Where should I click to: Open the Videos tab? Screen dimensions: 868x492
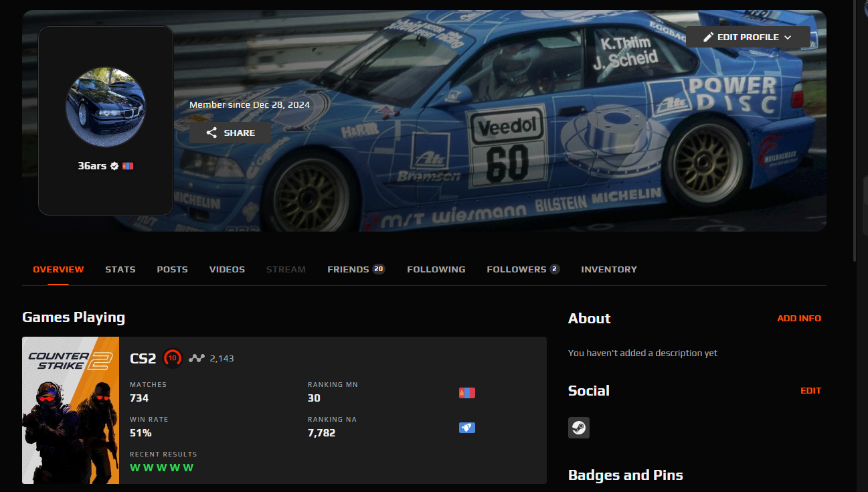(x=227, y=269)
